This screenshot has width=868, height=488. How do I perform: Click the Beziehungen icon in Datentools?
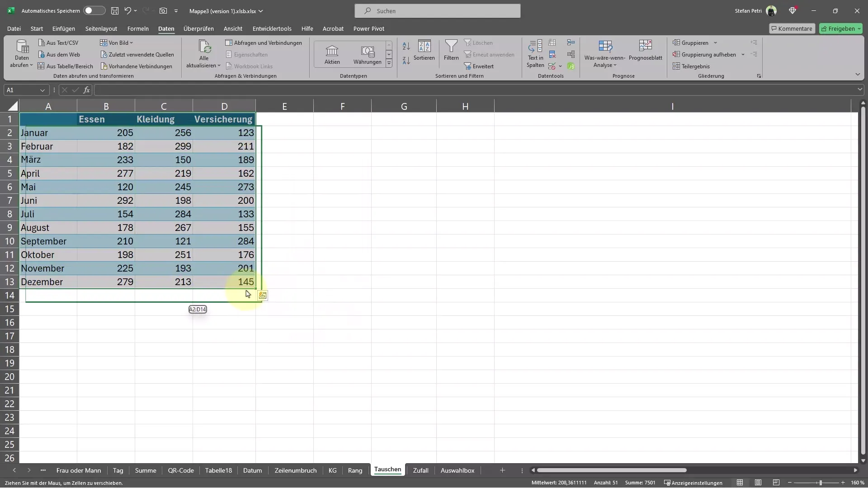click(571, 54)
